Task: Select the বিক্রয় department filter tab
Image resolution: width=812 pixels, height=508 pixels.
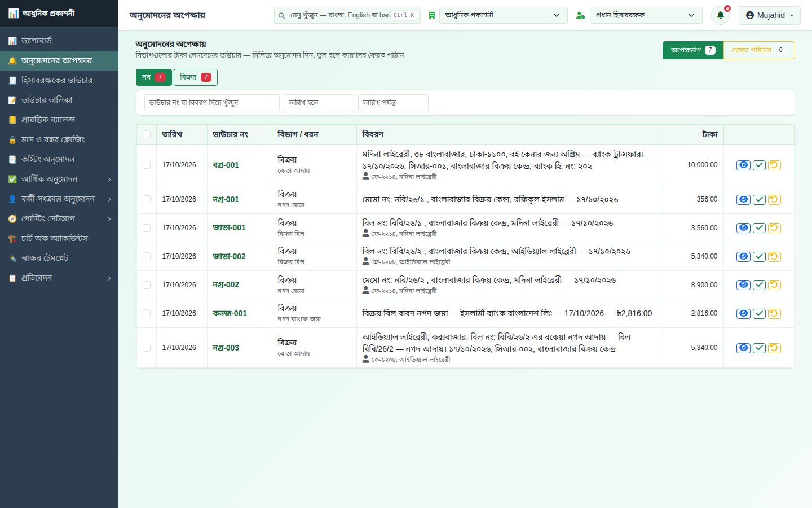Action: 195,77
